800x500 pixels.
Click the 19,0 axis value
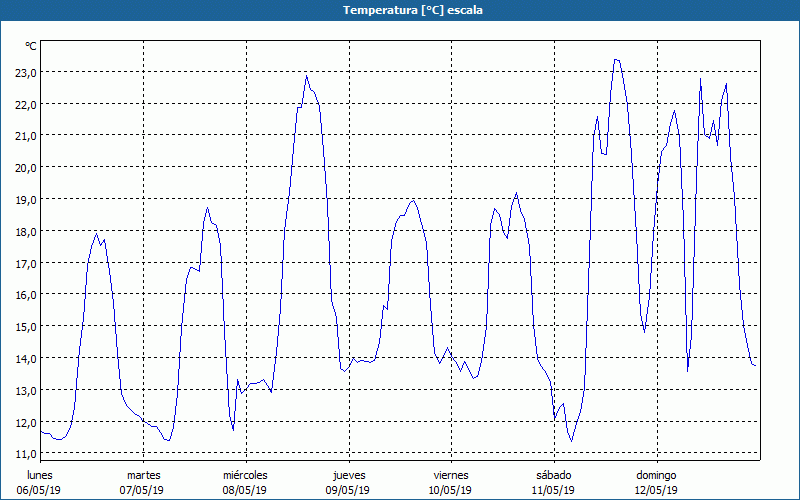tap(26, 199)
